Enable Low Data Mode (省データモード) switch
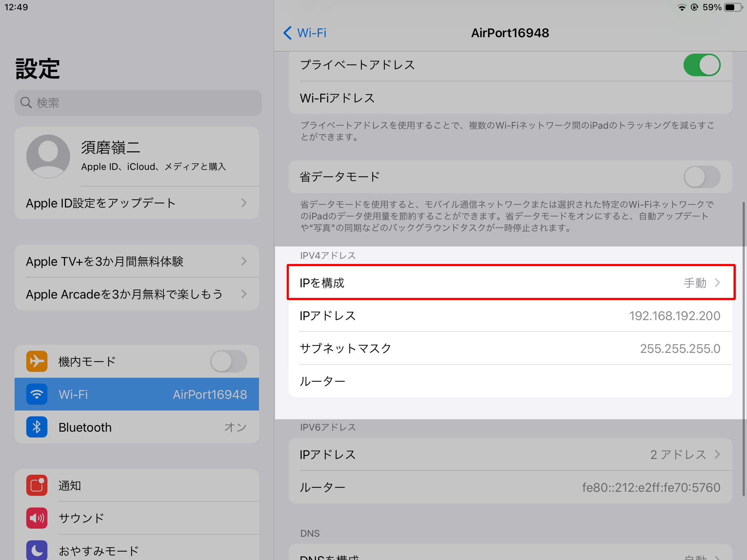This screenshot has height=560, width=747. pos(701,177)
